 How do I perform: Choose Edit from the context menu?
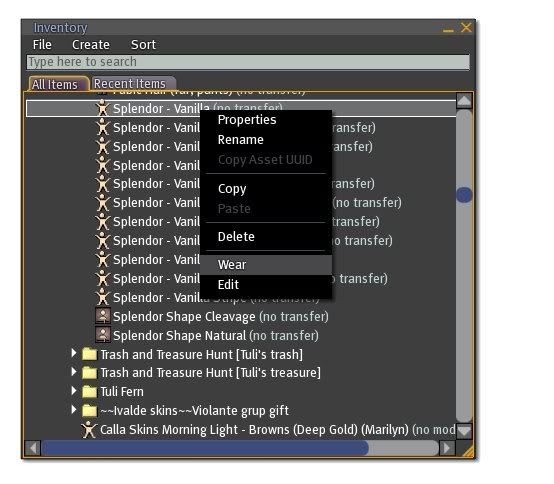(228, 284)
